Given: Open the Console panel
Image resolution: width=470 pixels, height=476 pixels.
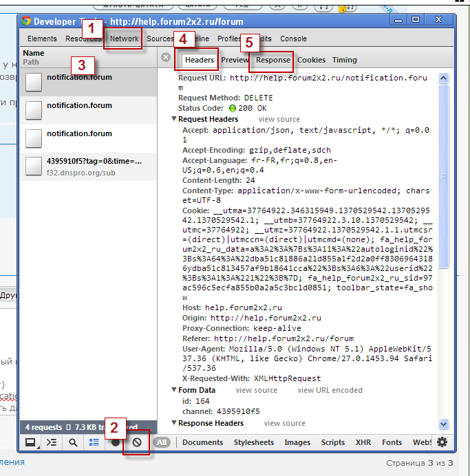Looking at the screenshot, I should point(293,39).
